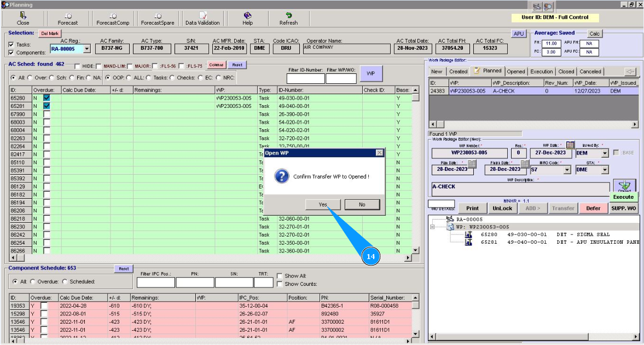The height and width of the screenshot is (345, 644).
Task: Untick the Tasks selection checkbox
Action: [x=11, y=45]
